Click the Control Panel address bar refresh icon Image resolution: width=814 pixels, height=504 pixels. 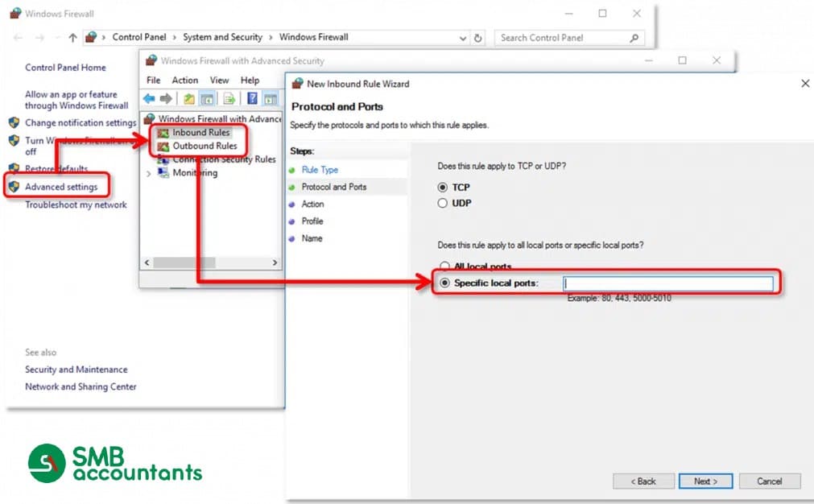tap(477, 38)
